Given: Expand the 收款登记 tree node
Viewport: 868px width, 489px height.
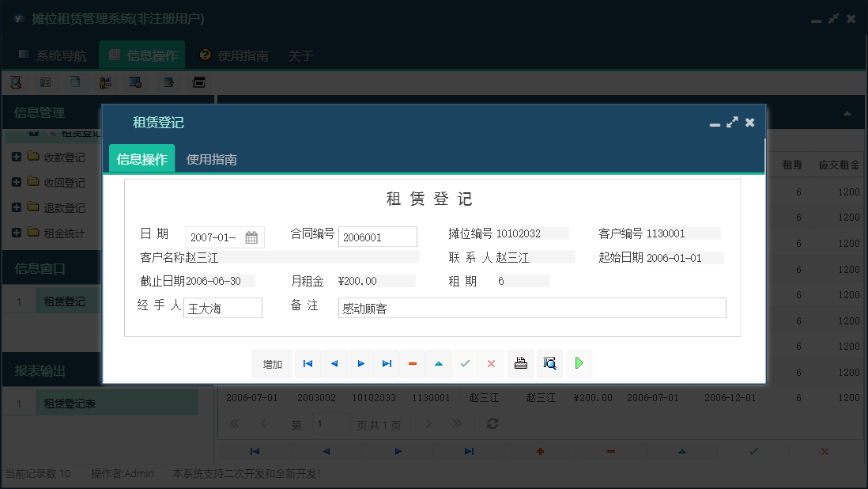Looking at the screenshot, I should coord(16,157).
